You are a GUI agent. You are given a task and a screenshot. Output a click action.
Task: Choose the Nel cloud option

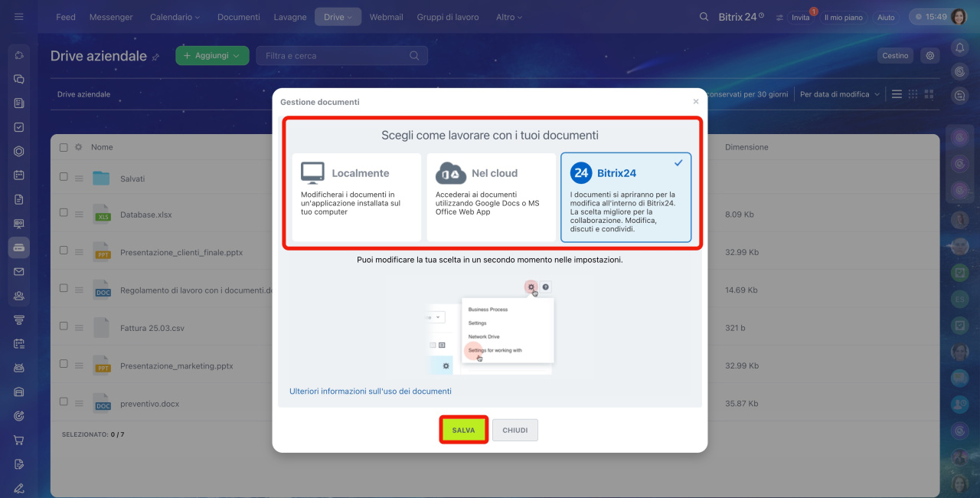(x=491, y=197)
